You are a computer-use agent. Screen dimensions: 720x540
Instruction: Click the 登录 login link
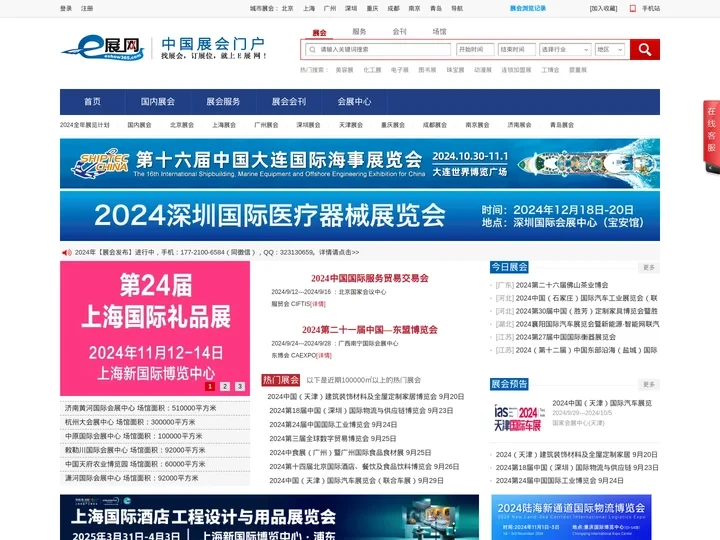pyautogui.click(x=66, y=8)
